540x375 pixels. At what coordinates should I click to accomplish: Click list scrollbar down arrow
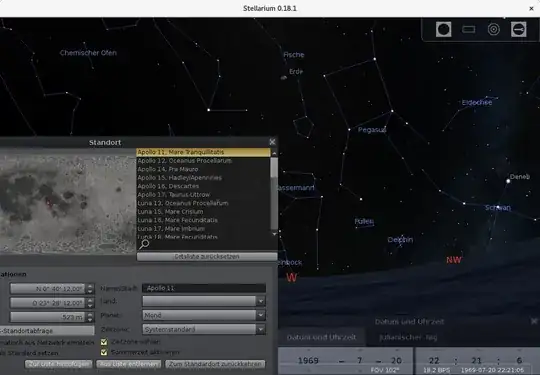(x=274, y=234)
